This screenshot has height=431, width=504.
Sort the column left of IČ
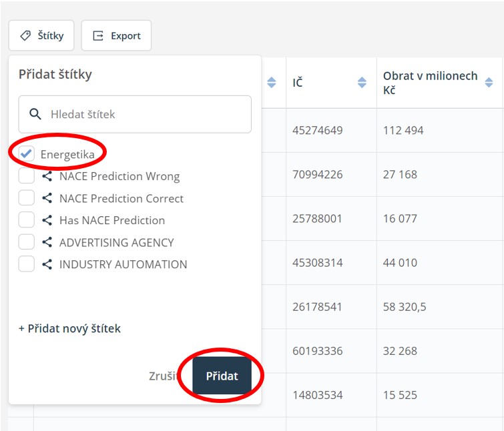tap(272, 83)
